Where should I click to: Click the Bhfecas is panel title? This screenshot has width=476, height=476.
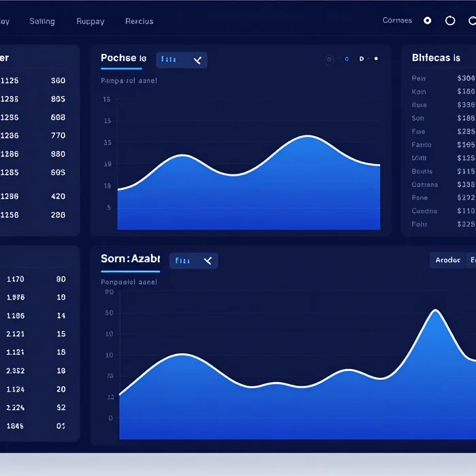436,58
